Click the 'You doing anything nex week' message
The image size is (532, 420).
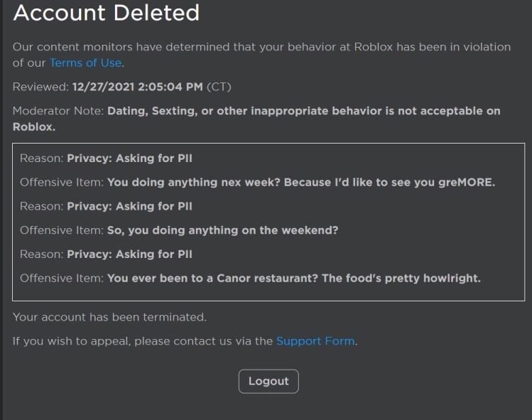300,182
